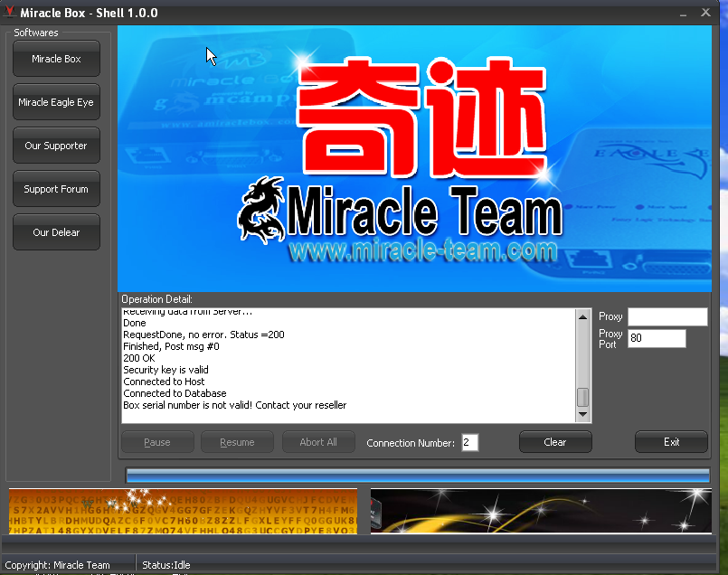Click the 'Connected to Host' log line
Screen dimensions: 728x575
click(164, 382)
